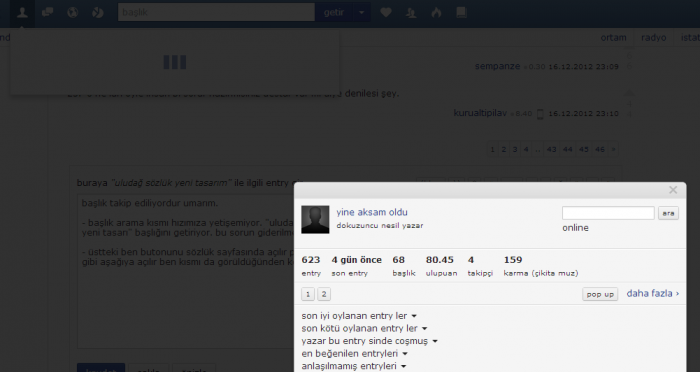Click the flame icon in top bar

(x=436, y=13)
